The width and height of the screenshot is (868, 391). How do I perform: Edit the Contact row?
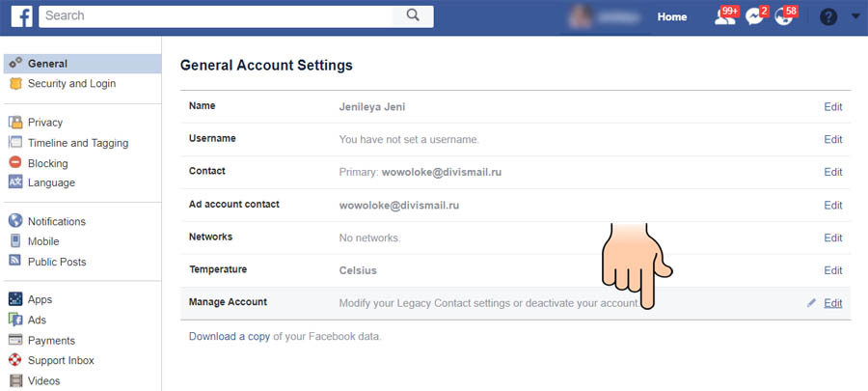point(833,172)
